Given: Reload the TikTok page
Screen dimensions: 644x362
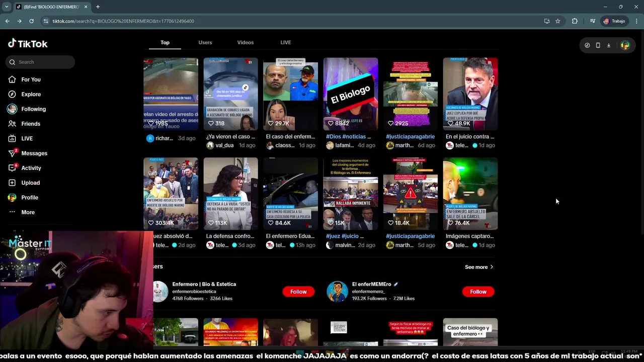Looking at the screenshot, I should click(31, 21).
